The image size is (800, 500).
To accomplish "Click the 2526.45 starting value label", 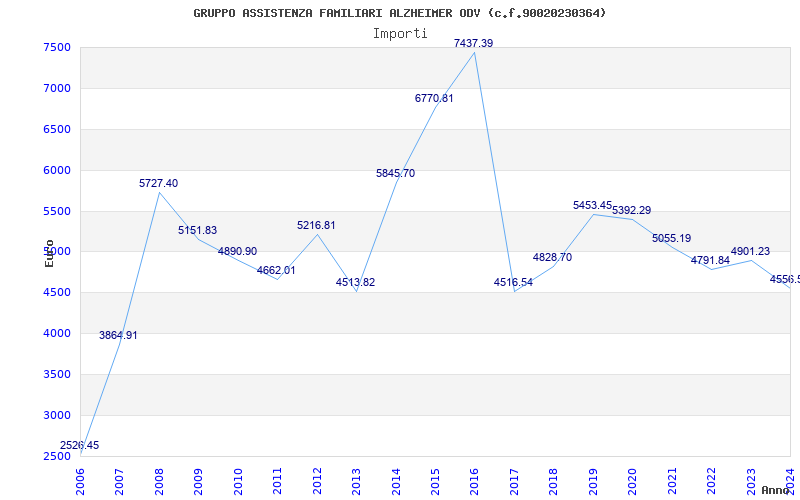I will 79,446.
